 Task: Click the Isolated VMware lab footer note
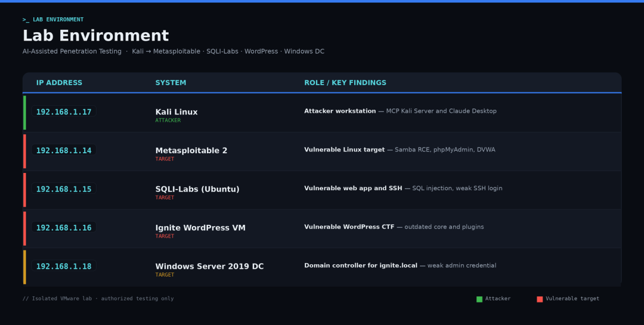[x=98, y=299]
